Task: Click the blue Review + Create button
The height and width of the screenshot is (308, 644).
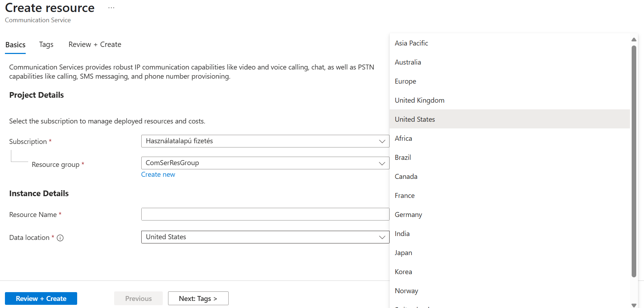Action: [41, 298]
